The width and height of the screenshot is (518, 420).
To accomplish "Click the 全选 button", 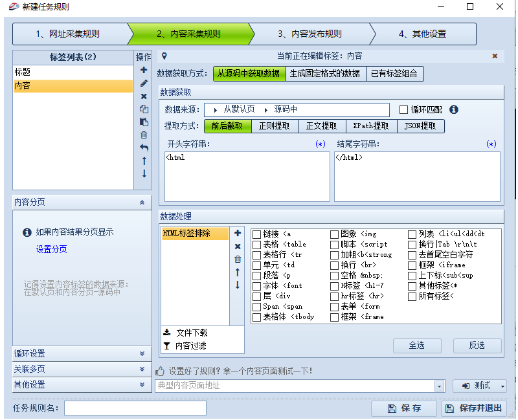I will 417,346.
